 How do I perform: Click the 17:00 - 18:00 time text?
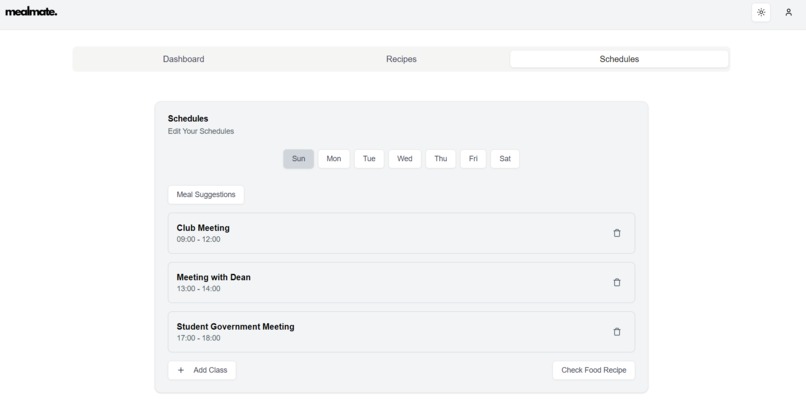click(198, 338)
